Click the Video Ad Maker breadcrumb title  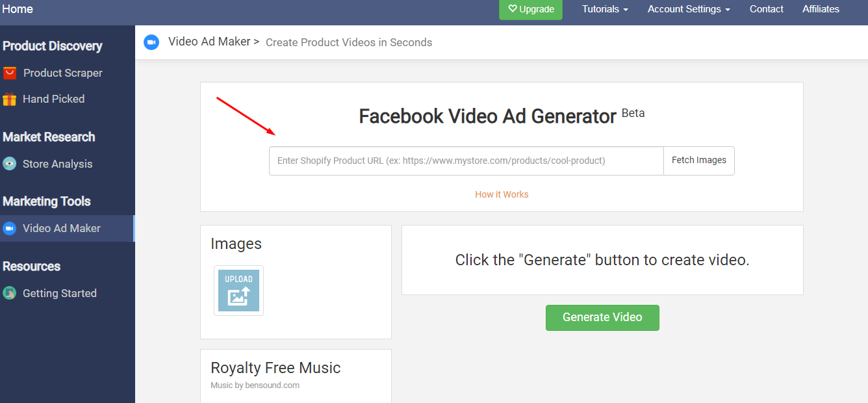(209, 42)
